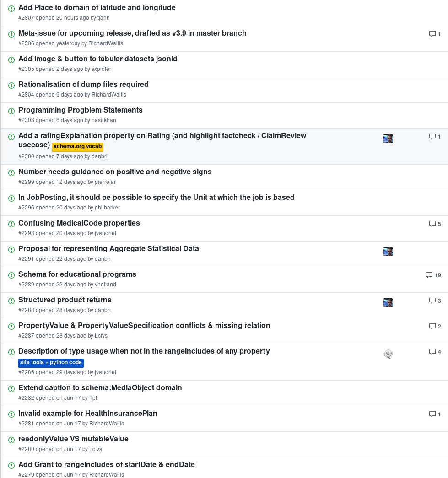Click the open issue icon beside Programming Progblem Statements
The width and height of the screenshot is (448, 478).
11,111
